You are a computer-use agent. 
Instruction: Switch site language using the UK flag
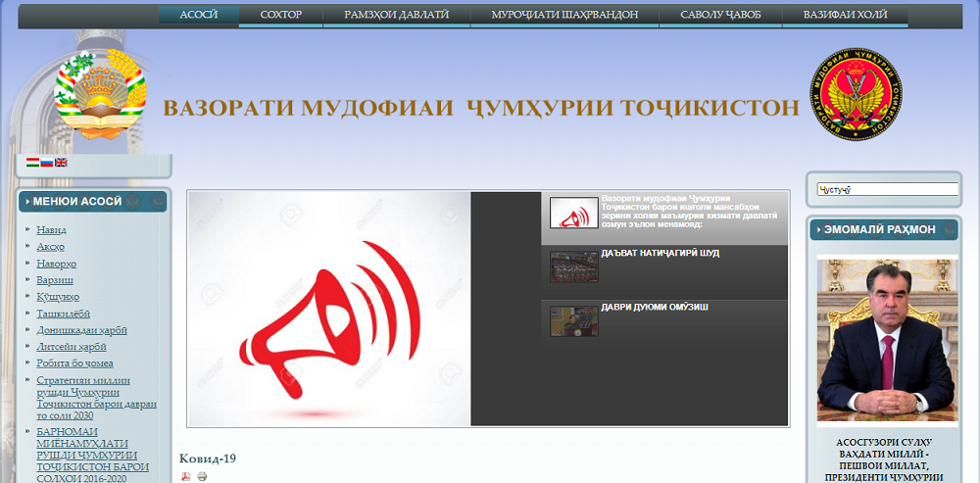[61, 163]
